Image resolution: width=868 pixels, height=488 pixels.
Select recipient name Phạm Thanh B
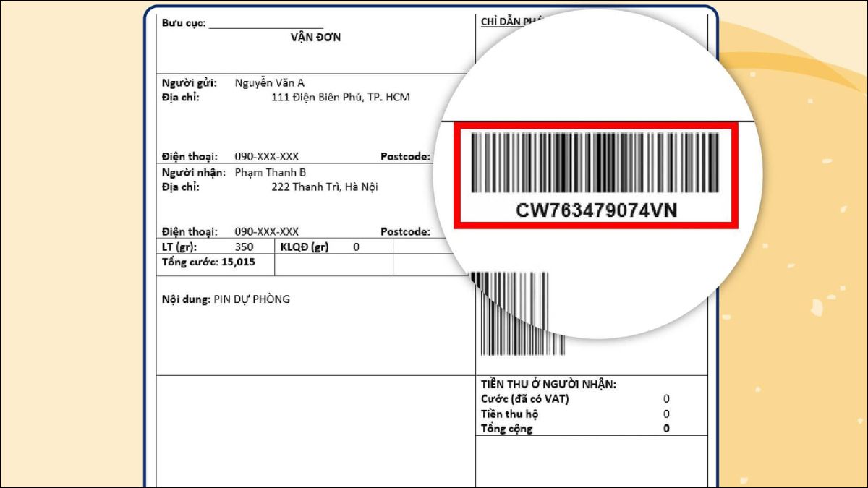coord(271,172)
